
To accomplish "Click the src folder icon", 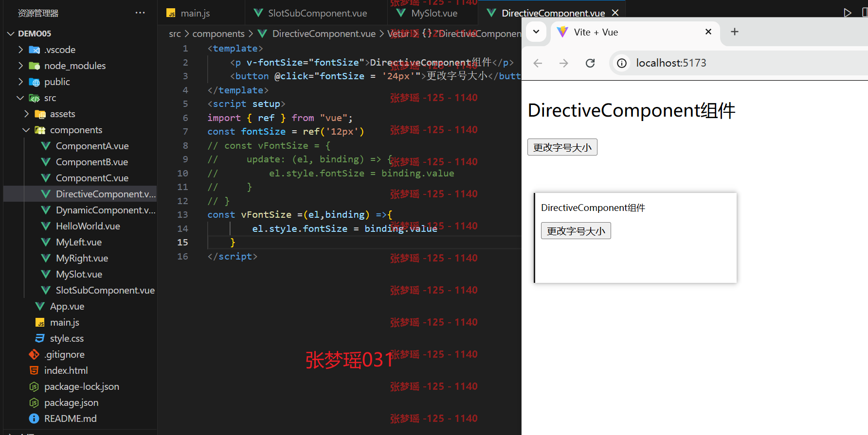I will pyautogui.click(x=34, y=98).
